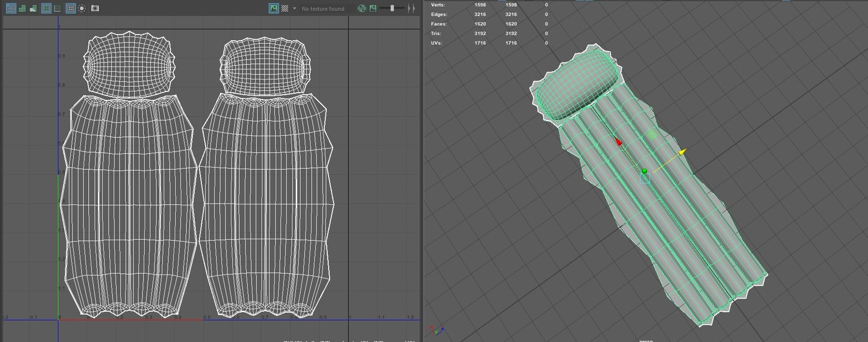The width and height of the screenshot is (868, 342).
Task: Take a UV snapshot with camera icon
Action: [95, 8]
